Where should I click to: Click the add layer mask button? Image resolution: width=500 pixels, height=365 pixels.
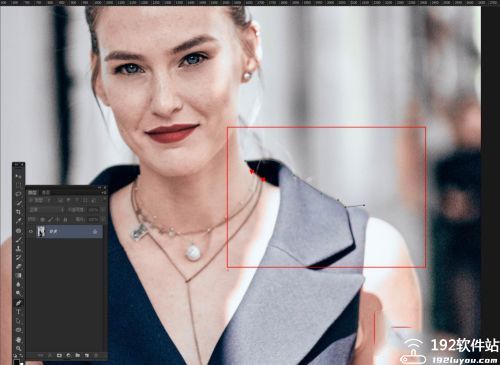coord(59,355)
